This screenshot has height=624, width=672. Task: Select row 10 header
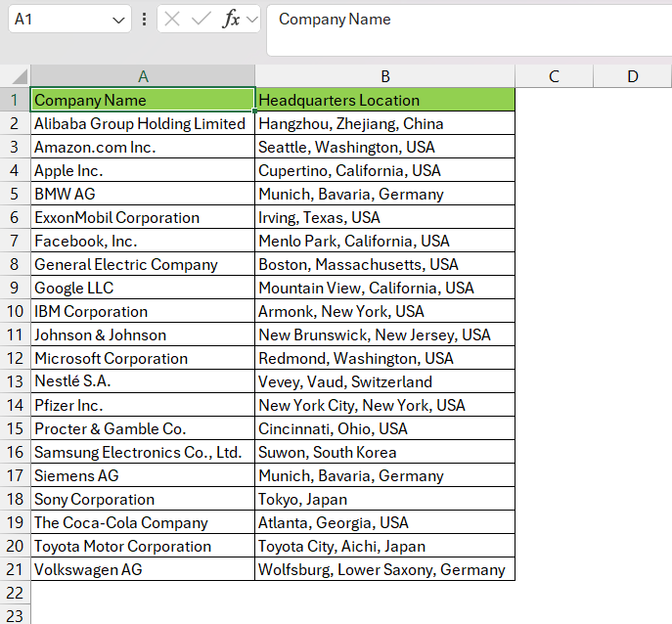pos(15,311)
